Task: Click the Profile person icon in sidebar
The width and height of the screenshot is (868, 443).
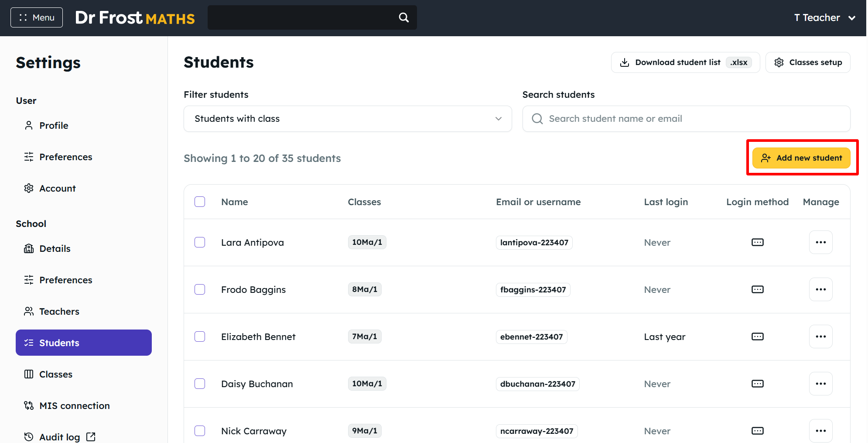Action: click(x=29, y=126)
